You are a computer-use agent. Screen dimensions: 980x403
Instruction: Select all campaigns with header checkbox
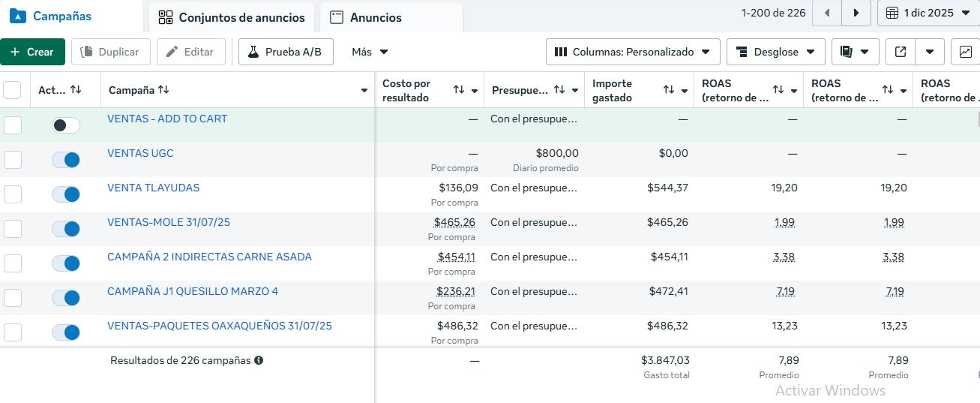[13, 90]
